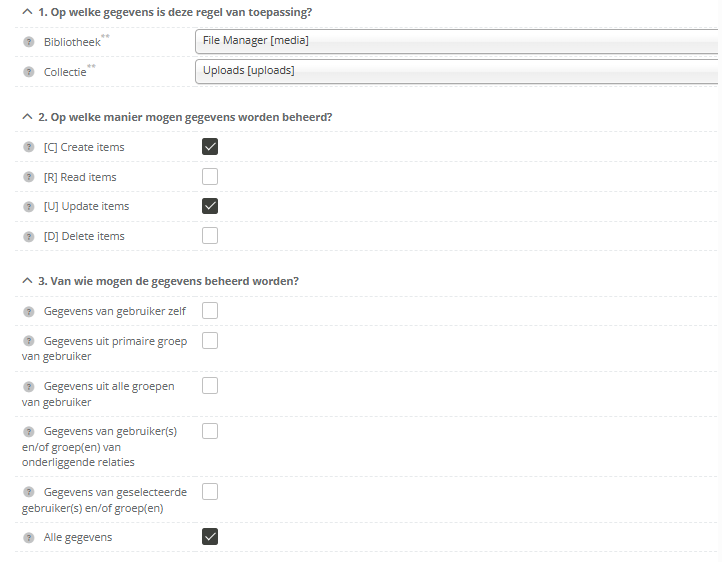Open the Collectie Uploads dropdown

coord(457,71)
